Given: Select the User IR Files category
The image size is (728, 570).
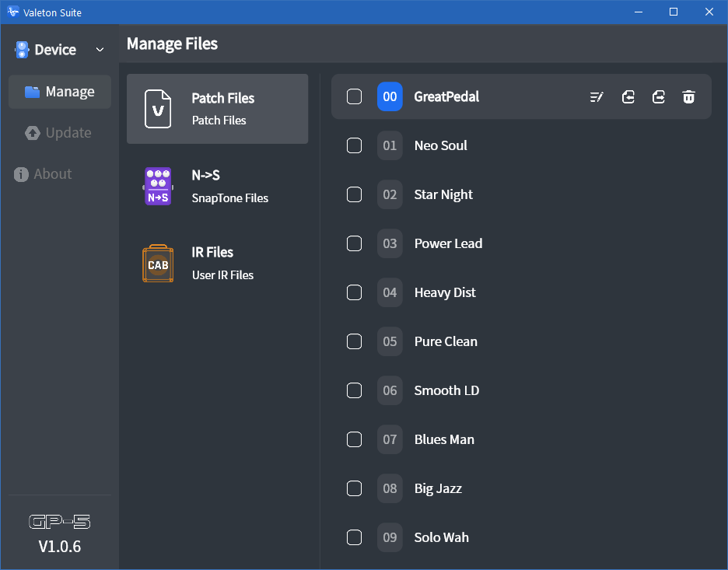Looking at the screenshot, I should click(x=217, y=264).
